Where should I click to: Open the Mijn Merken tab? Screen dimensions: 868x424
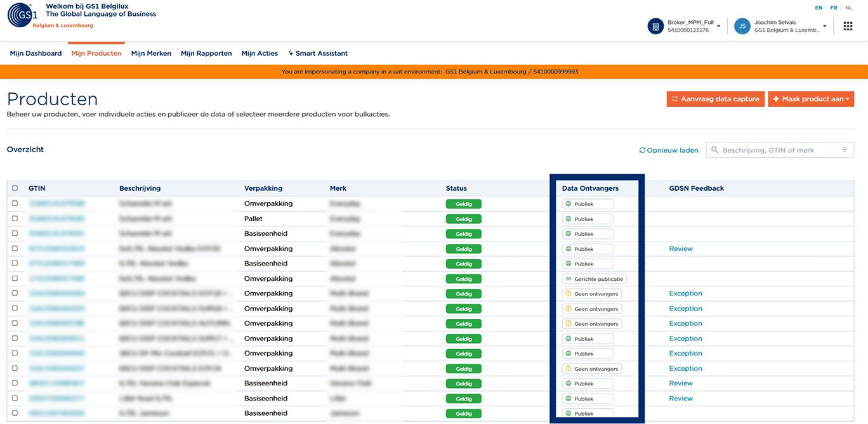151,53
